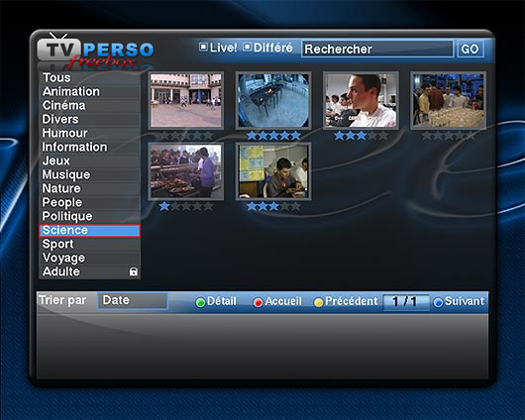Select the Divers category
The image size is (525, 420).
pyautogui.click(x=90, y=119)
